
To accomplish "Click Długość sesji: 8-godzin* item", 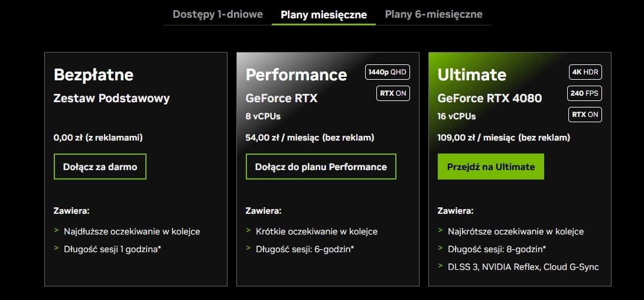I will [x=497, y=249].
